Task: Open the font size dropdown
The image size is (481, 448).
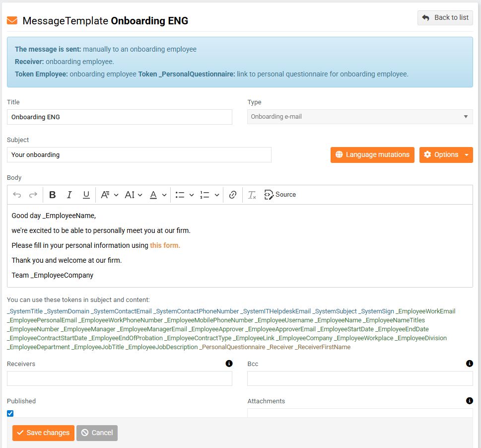Action: tap(134, 195)
